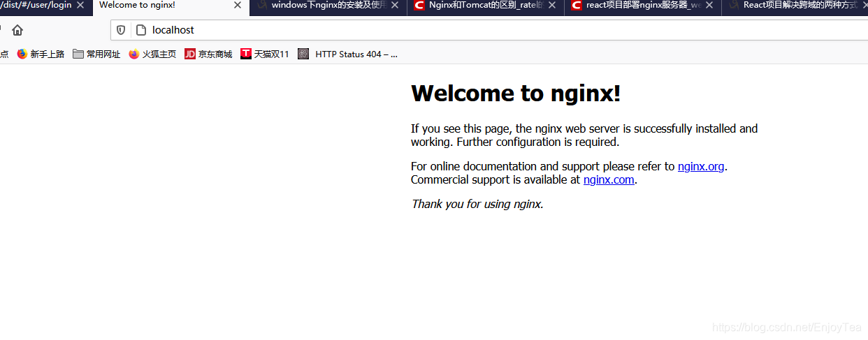
Task: Open the 火狐主页 bookmark
Action: point(152,54)
